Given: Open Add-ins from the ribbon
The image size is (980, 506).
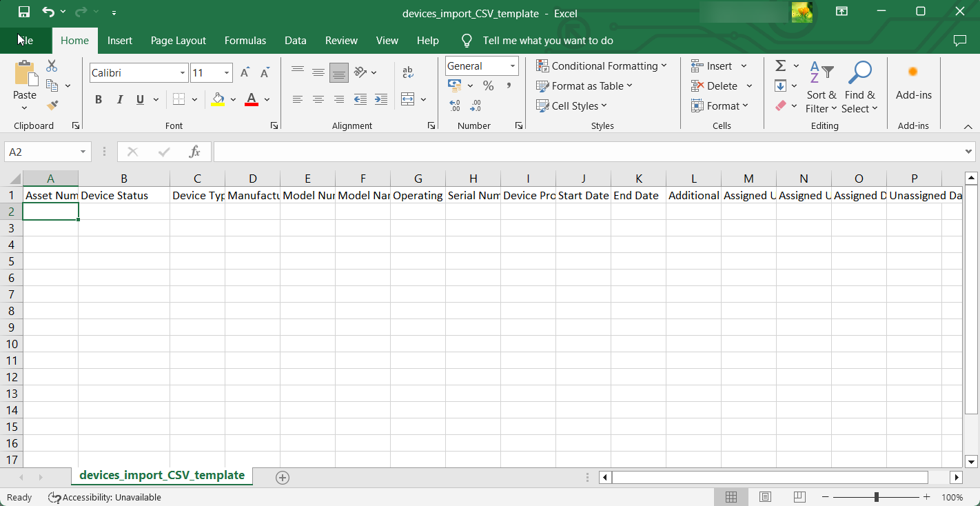Looking at the screenshot, I should (x=913, y=82).
